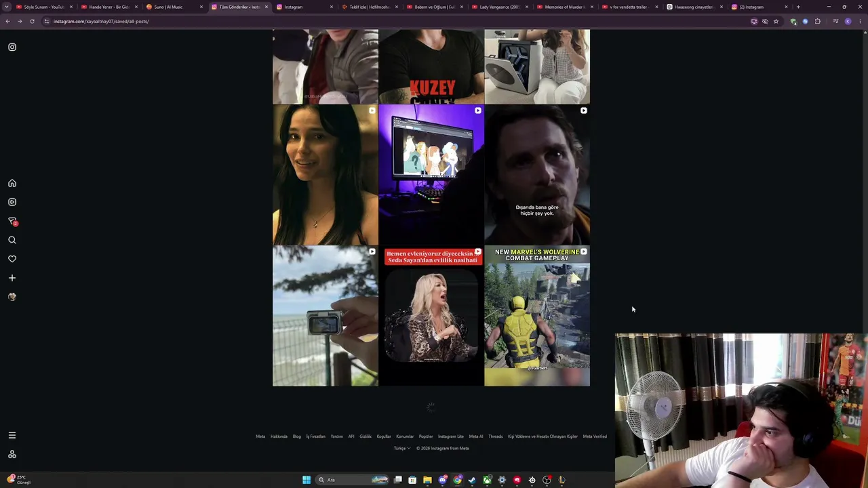This screenshot has width=868, height=488.
Task: Open the Yardım footer link
Action: (336, 436)
